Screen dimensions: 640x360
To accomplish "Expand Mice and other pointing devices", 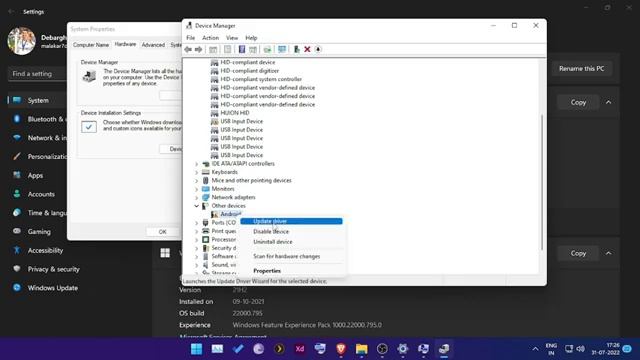I will pos(196,180).
